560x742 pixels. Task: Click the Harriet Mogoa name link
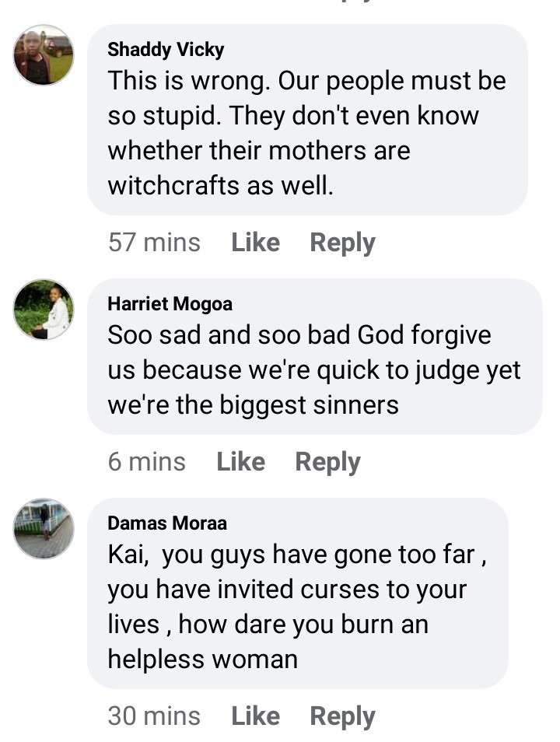coord(170,304)
